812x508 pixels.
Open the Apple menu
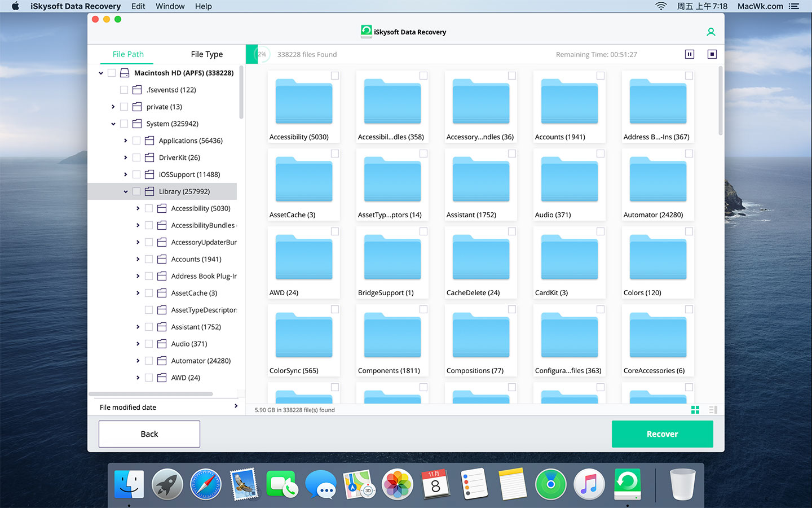15,6
